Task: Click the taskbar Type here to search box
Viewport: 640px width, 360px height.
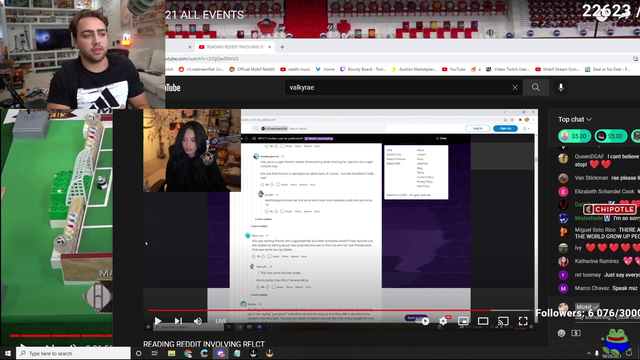Action: (73, 353)
